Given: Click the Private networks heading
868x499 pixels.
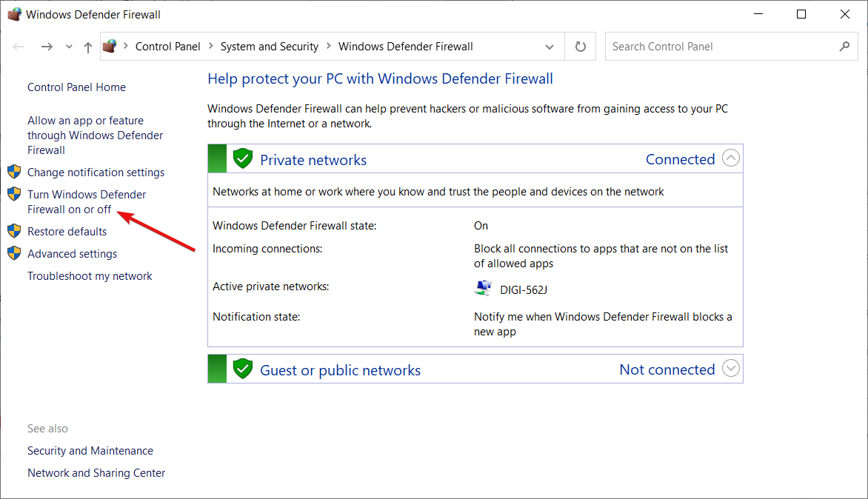Looking at the screenshot, I should pyautogui.click(x=313, y=160).
